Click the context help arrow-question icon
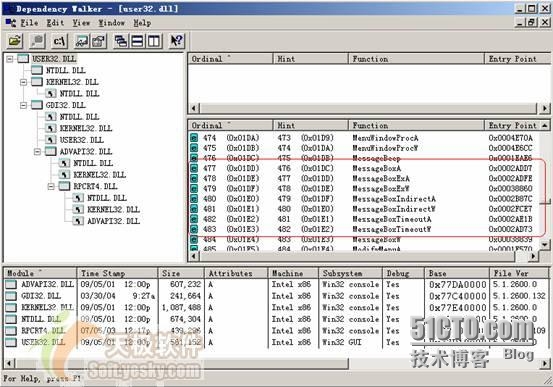Screen dimensions: 553x387 click(x=176, y=41)
